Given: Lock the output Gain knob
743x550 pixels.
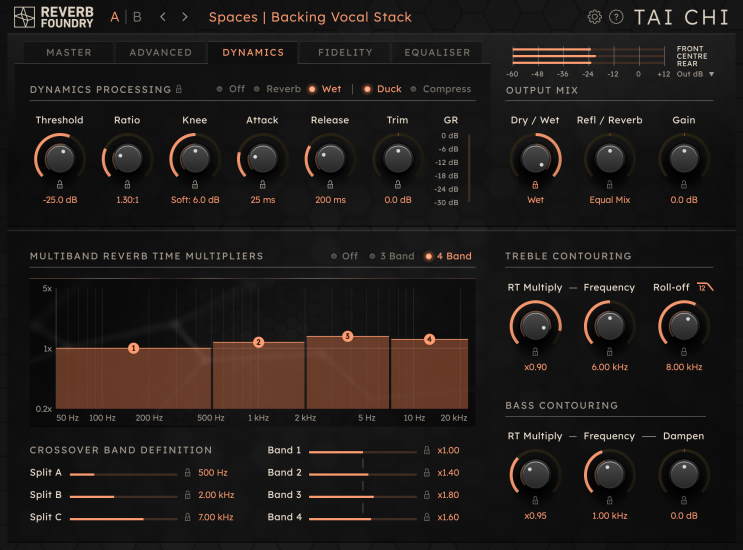Looking at the screenshot, I should coord(684,184).
